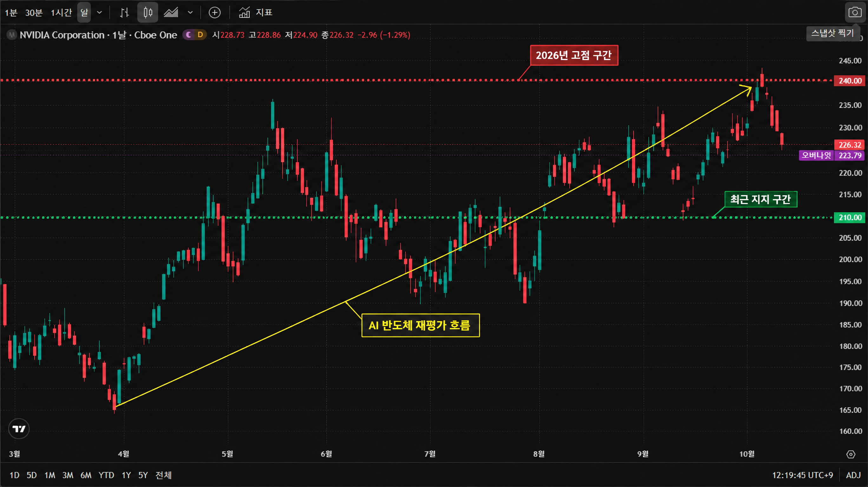Open the time interval dropdown arrow
Viewport: 868px width, 487px height.
point(99,13)
